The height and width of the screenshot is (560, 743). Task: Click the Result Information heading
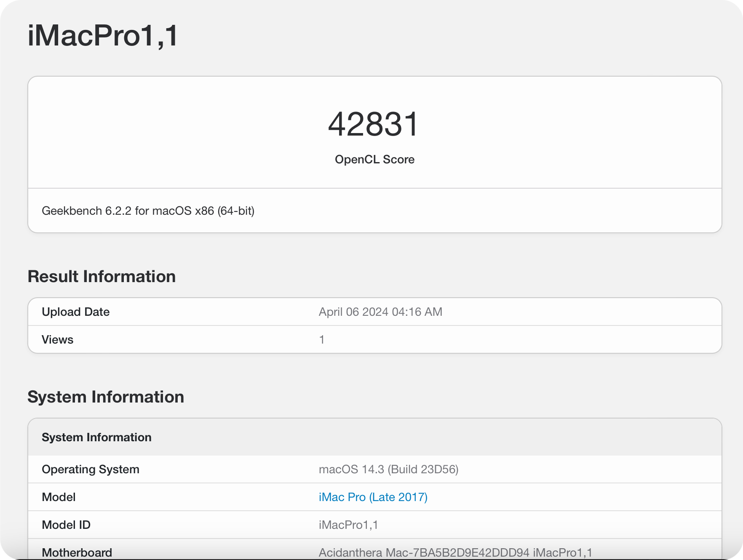tap(102, 277)
